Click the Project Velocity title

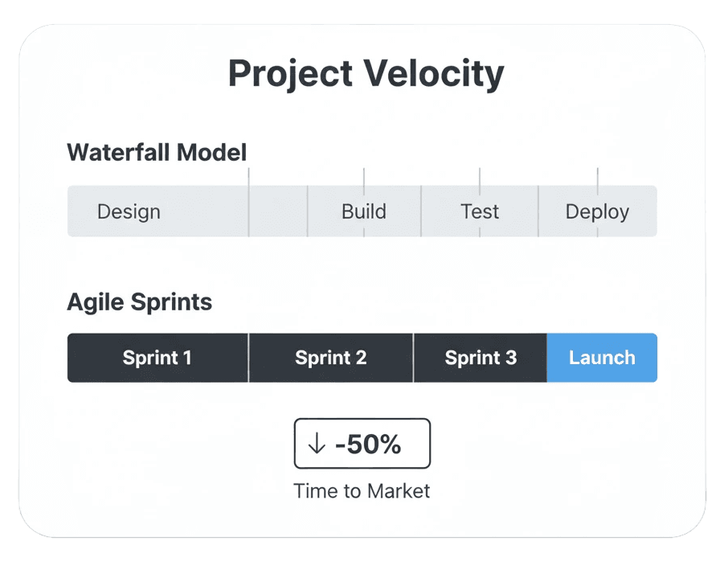click(x=366, y=73)
